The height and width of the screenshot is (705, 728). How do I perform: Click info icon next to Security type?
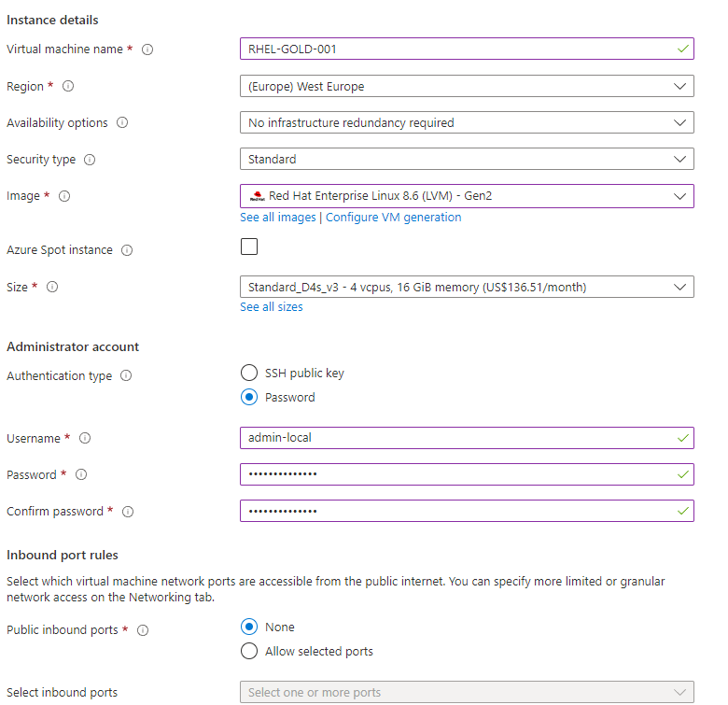point(90,160)
